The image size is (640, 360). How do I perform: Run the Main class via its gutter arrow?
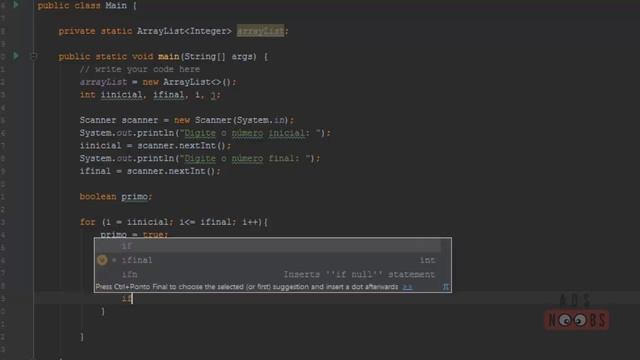[16, 5]
